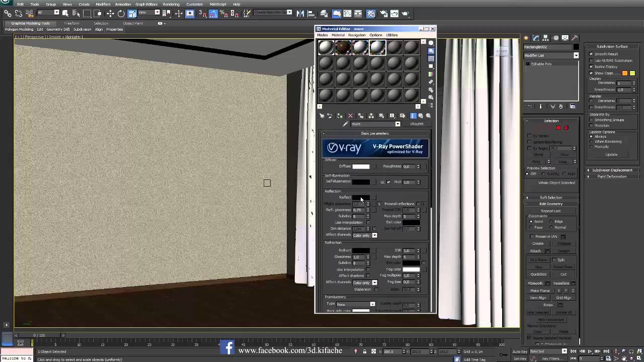Check Smoothing Groups under Separate By
644x362 pixels.
[591, 120]
